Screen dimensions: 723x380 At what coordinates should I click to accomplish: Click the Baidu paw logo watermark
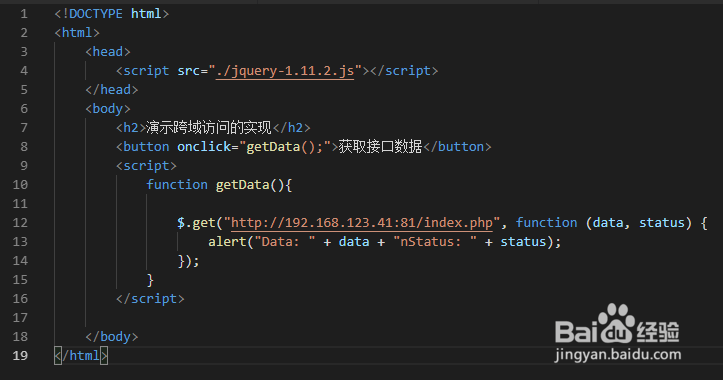616,323
